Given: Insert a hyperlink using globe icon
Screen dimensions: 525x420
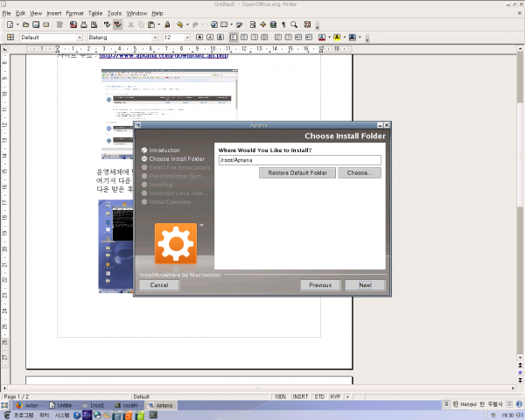Looking at the screenshot, I should click(x=214, y=24).
